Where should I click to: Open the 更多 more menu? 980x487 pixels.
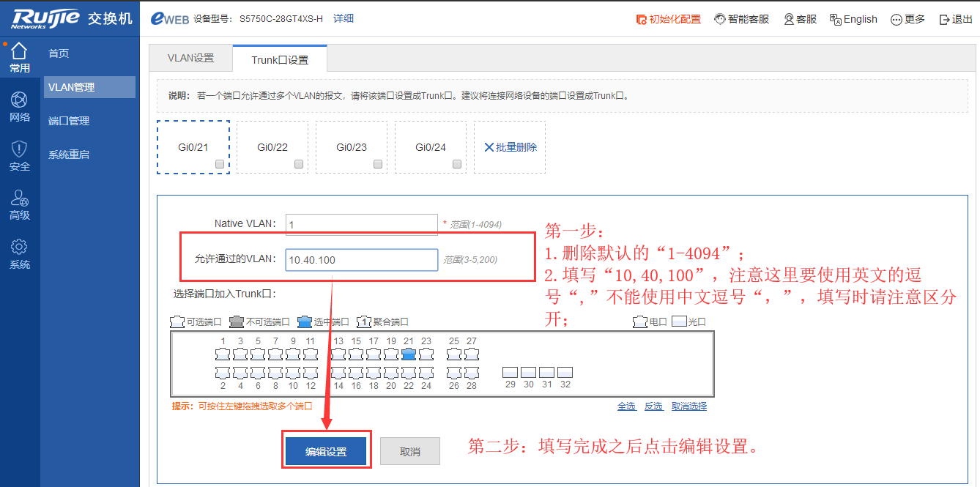tap(907, 19)
